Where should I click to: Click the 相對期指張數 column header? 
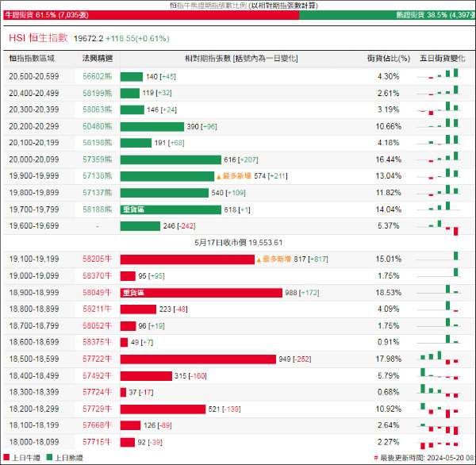(x=241, y=58)
